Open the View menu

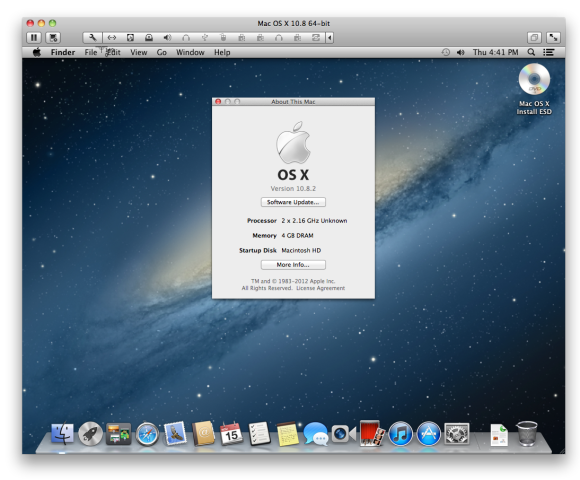[x=138, y=52]
